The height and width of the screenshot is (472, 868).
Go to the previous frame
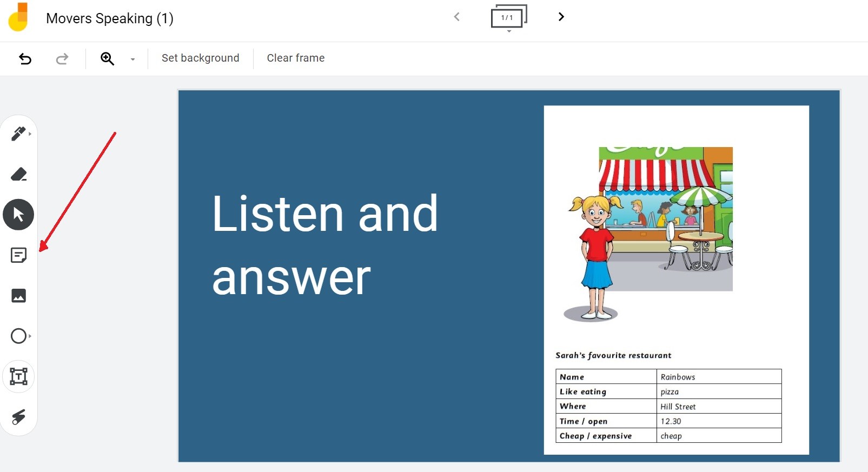[457, 17]
